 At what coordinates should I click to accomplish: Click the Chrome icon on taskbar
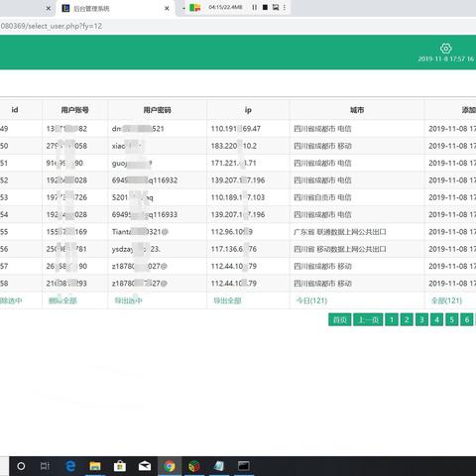coord(170,466)
